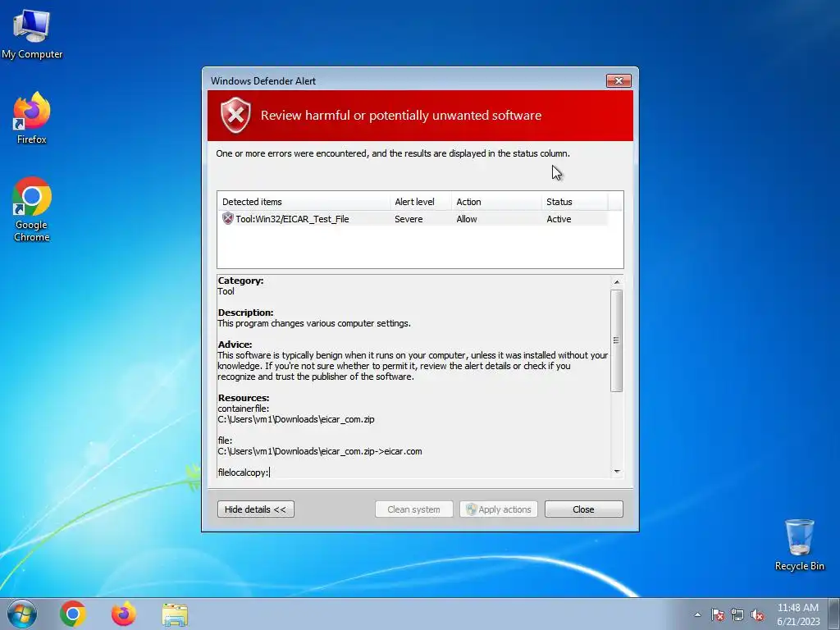Screen dimensions: 840x630
Task: Open the Windows Start menu orb
Action: (x=22, y=614)
